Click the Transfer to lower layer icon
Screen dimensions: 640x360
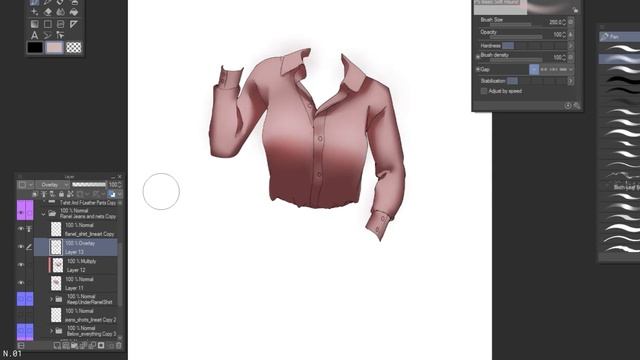click(x=83, y=346)
